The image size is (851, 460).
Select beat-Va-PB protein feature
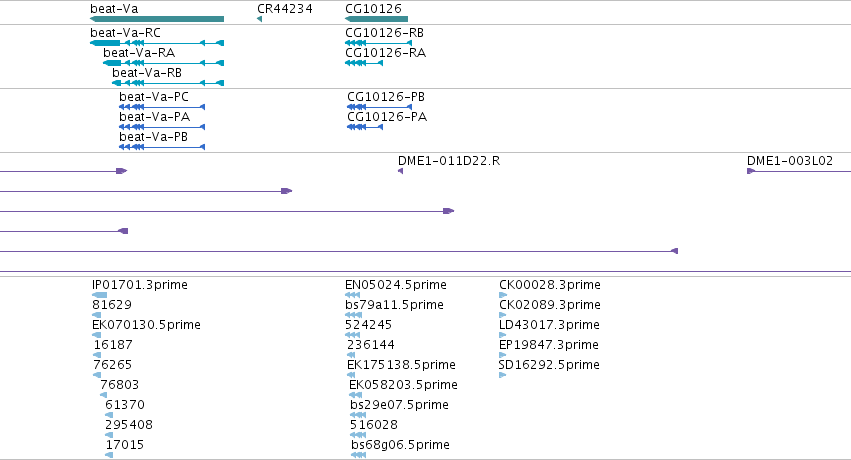point(162,147)
